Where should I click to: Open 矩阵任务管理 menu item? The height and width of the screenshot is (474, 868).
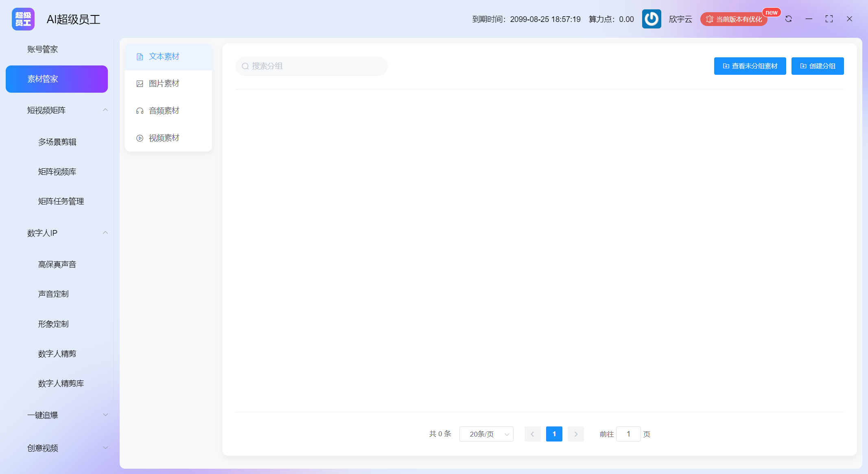pos(61,201)
